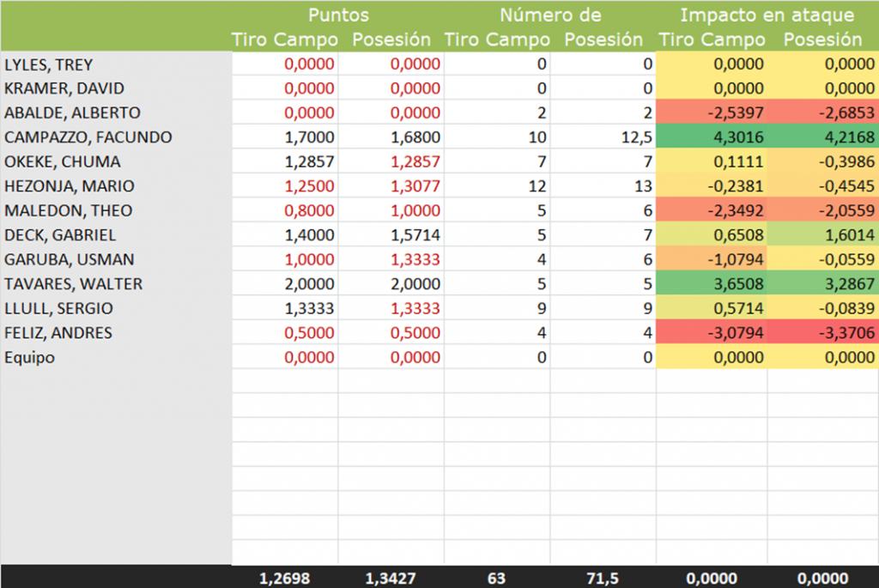Click the 71,5 total in footer row

point(602,579)
